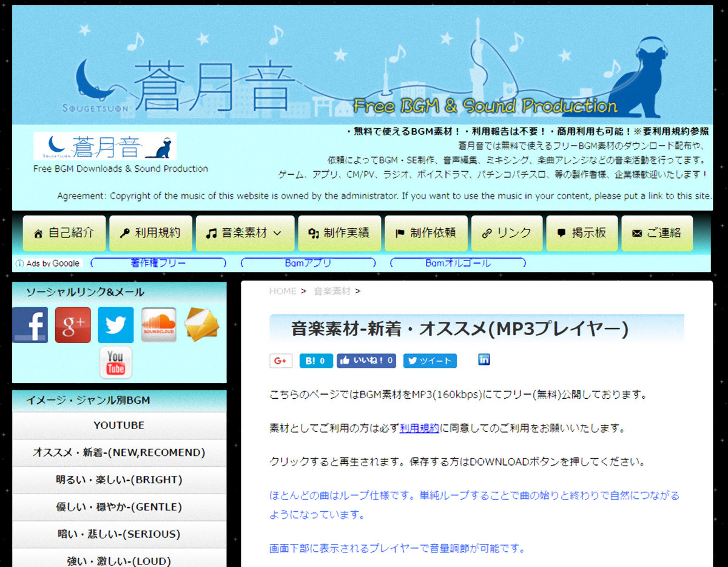Click the 著作権フリー ad link

[158, 263]
